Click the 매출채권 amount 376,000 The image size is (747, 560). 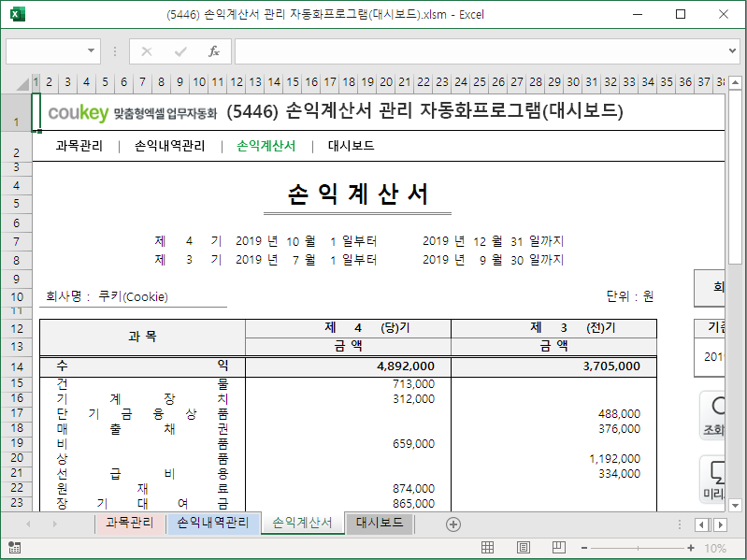[619, 429]
